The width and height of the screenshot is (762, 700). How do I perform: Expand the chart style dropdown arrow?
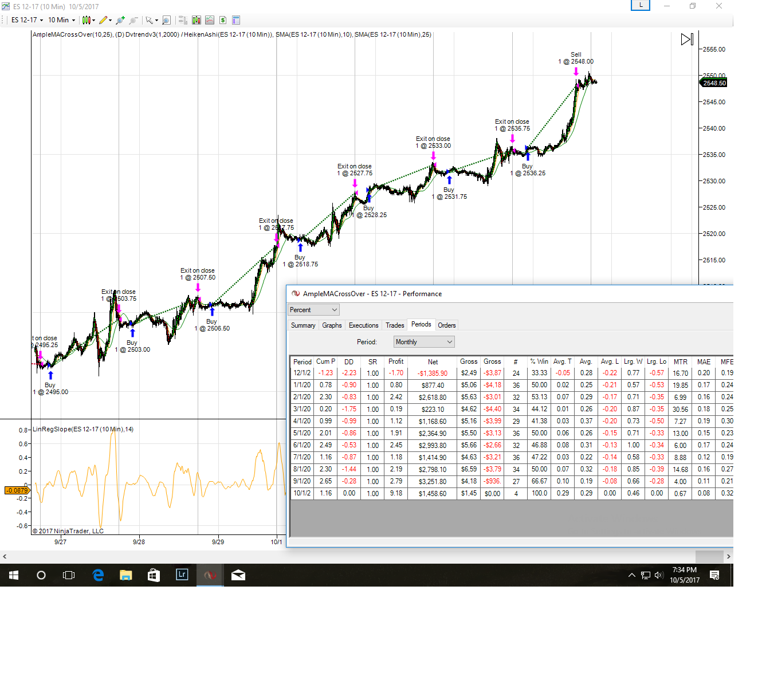93,21
